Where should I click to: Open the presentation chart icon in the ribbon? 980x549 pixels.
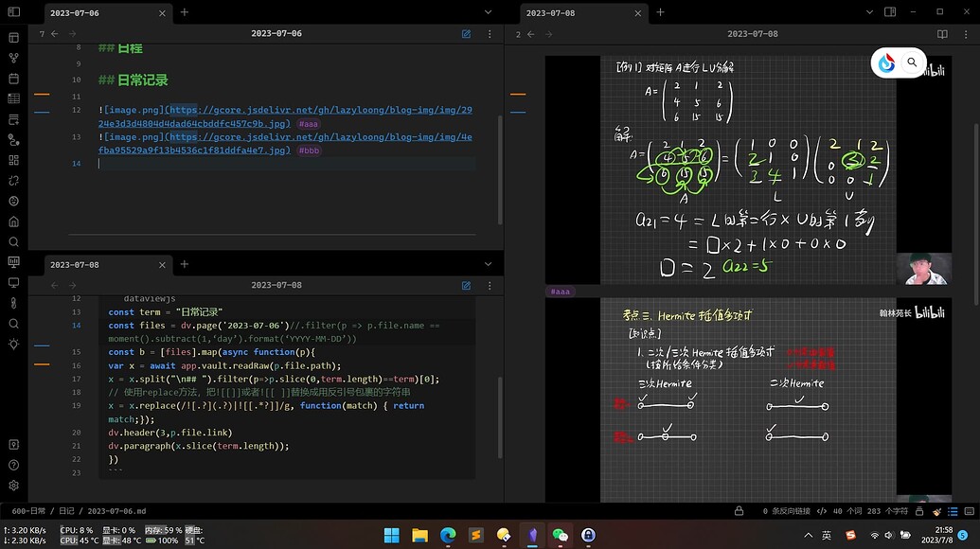[x=14, y=262]
